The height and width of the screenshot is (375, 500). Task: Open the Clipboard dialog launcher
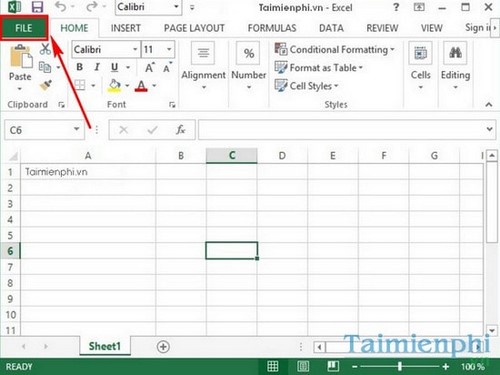61,105
